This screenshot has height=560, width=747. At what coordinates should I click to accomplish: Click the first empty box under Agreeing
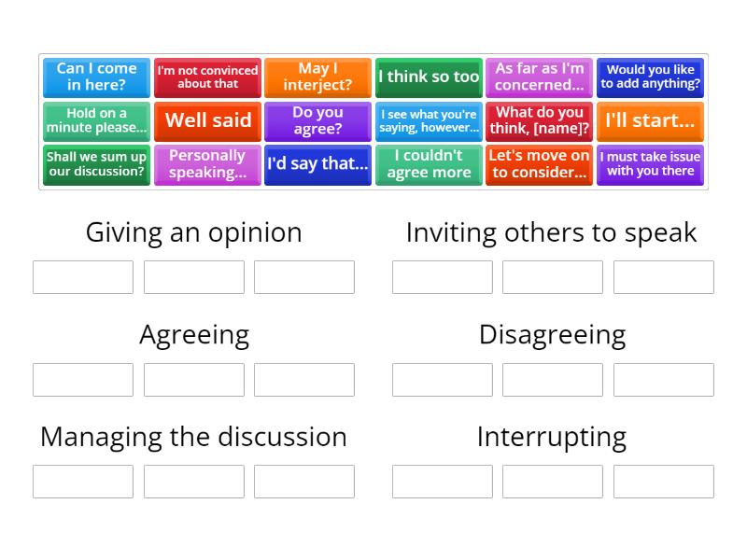pos(82,379)
